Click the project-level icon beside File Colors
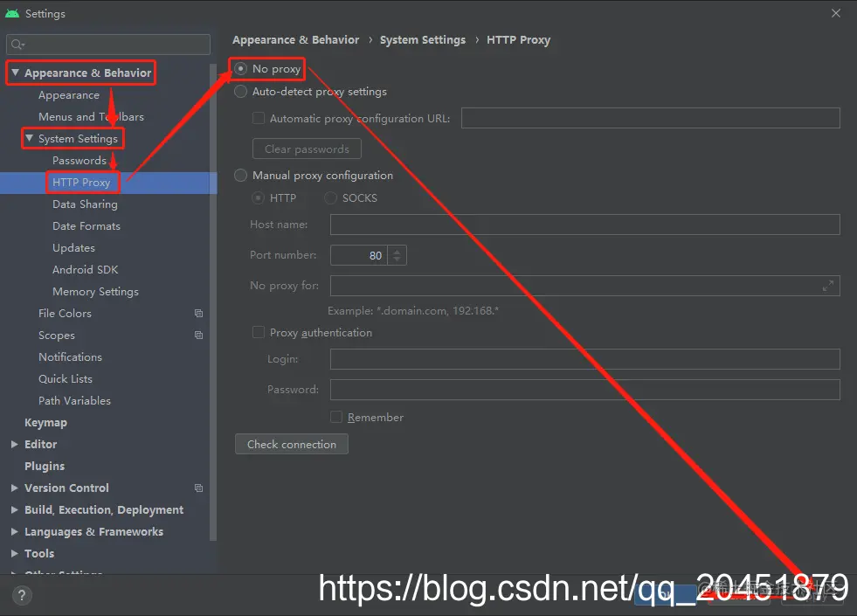Viewport: 857px width, 616px height. [x=199, y=313]
